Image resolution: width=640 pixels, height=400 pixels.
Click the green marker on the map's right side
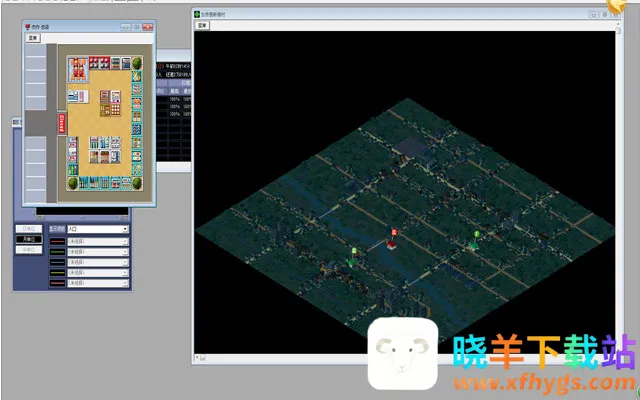pos(477,237)
